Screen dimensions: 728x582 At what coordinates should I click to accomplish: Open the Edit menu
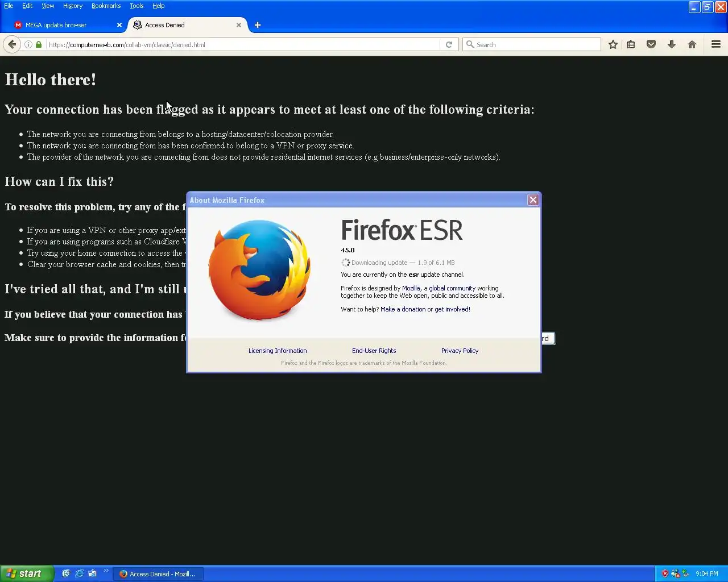pos(27,6)
